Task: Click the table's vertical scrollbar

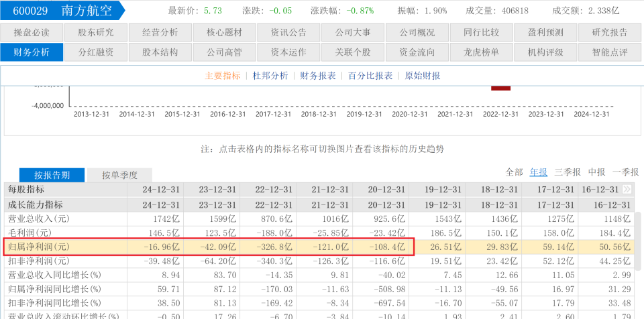Action: 637,241
